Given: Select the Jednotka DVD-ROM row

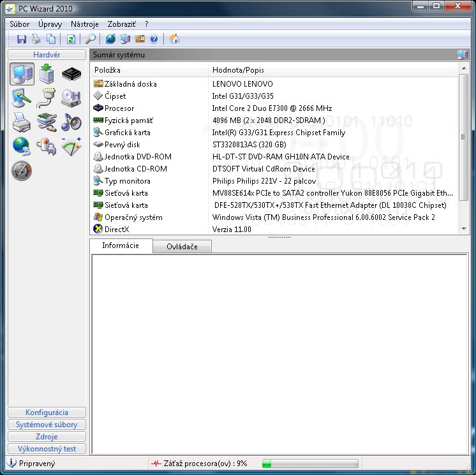Looking at the screenshot, I should (x=274, y=157).
